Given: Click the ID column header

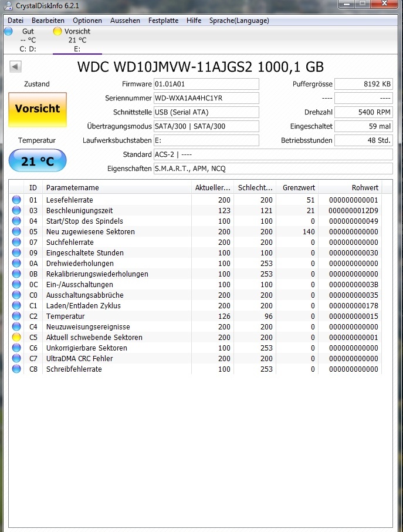Looking at the screenshot, I should pyautogui.click(x=33, y=188).
